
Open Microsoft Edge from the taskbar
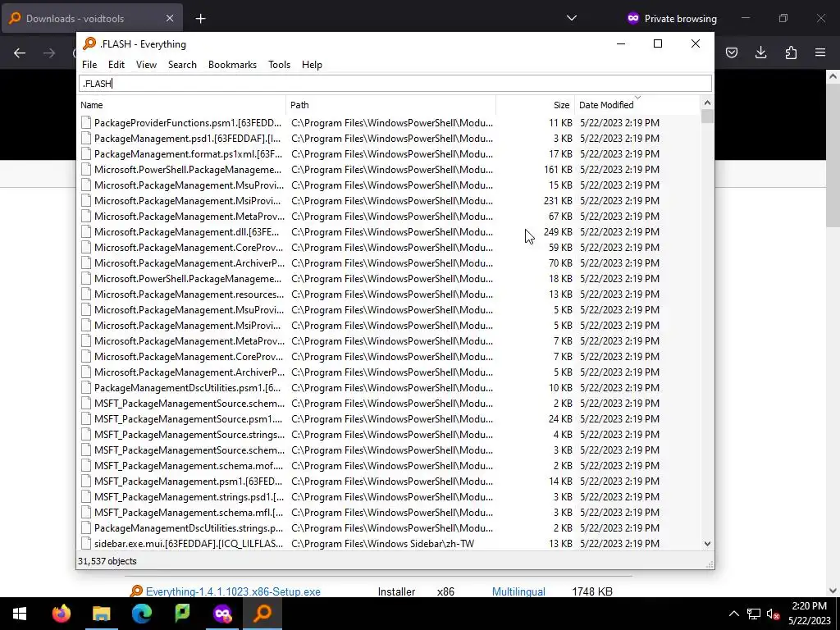(x=141, y=614)
